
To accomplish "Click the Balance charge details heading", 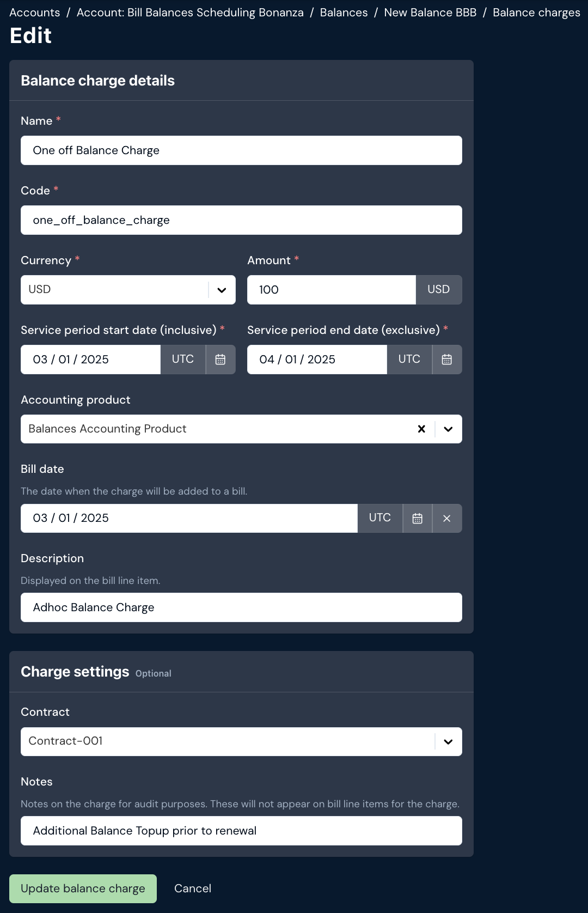I will (98, 81).
